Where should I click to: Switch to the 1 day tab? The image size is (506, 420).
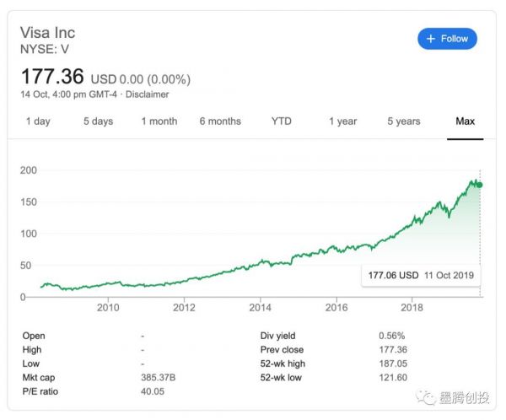[x=38, y=121]
